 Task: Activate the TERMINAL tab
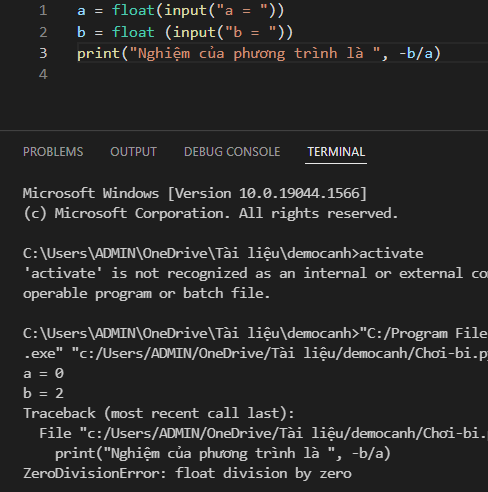[x=336, y=152]
